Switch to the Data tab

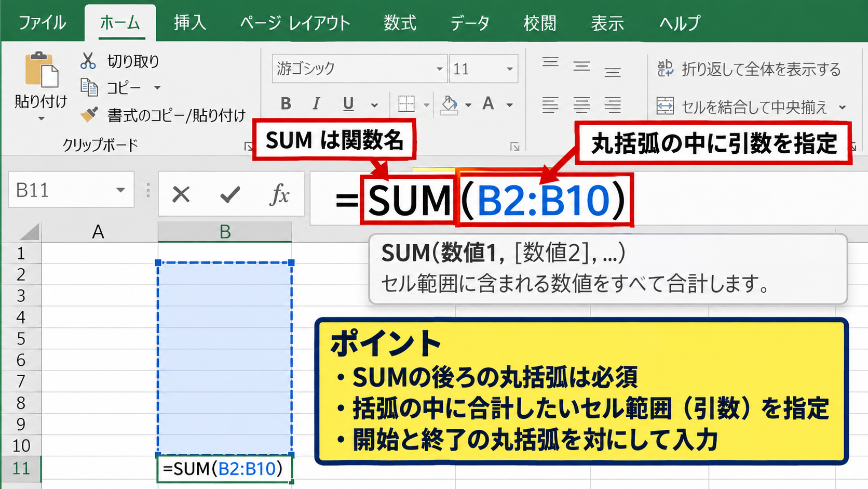[x=470, y=23]
